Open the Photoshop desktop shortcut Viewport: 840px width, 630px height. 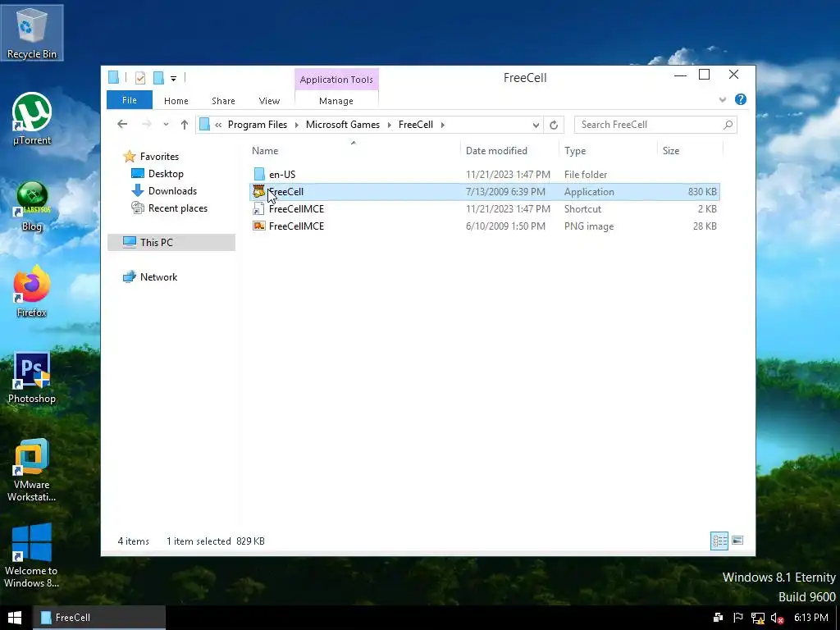(x=32, y=377)
